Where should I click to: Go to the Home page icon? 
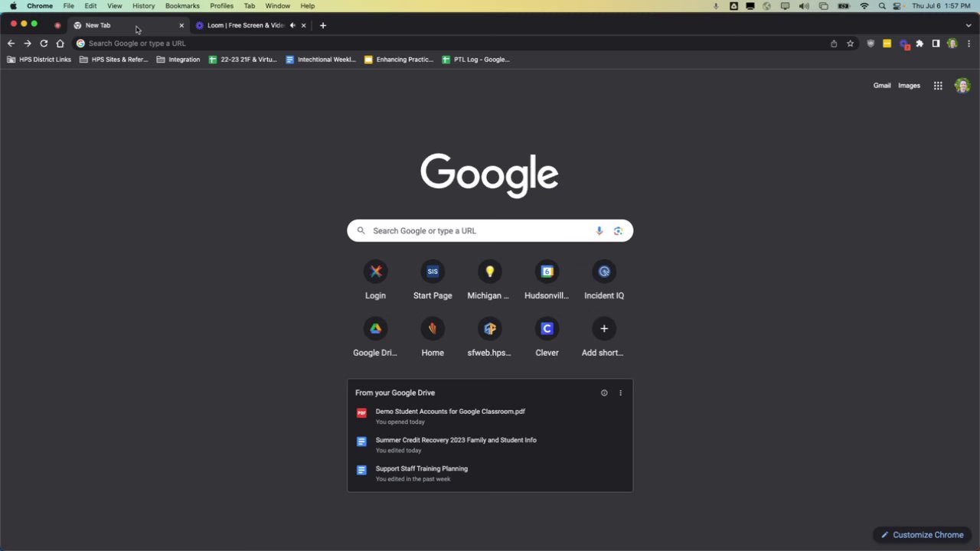[x=60, y=44]
